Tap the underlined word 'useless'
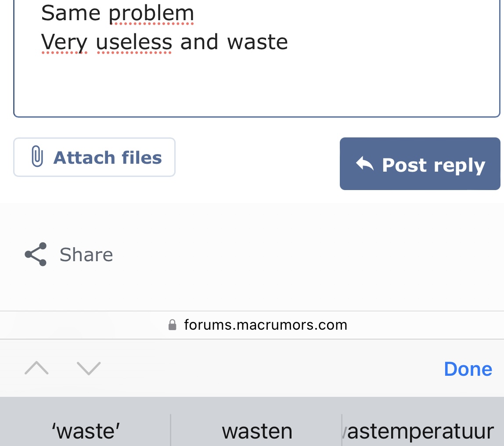This screenshot has height=446, width=504. click(134, 42)
